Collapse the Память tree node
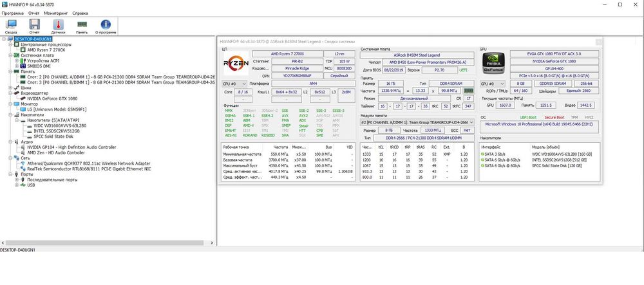Image resolution: width=644 pixels, height=285 pixels. coord(11,71)
